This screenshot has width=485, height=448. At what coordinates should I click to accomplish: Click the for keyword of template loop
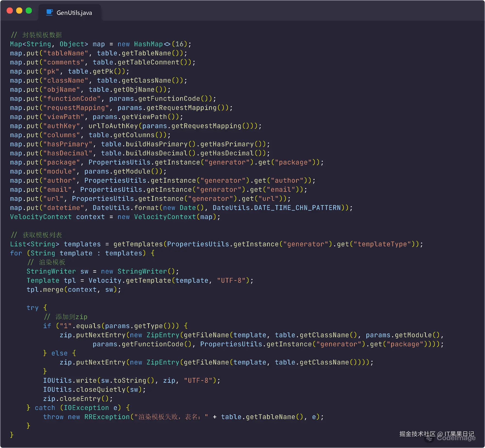(16, 253)
